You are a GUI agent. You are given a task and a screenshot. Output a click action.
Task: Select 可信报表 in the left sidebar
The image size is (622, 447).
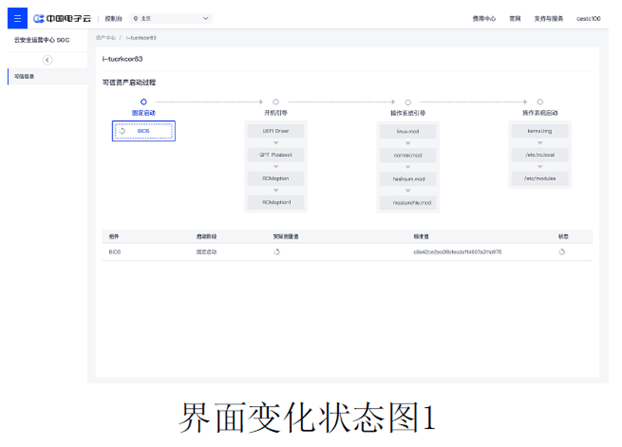[25, 76]
